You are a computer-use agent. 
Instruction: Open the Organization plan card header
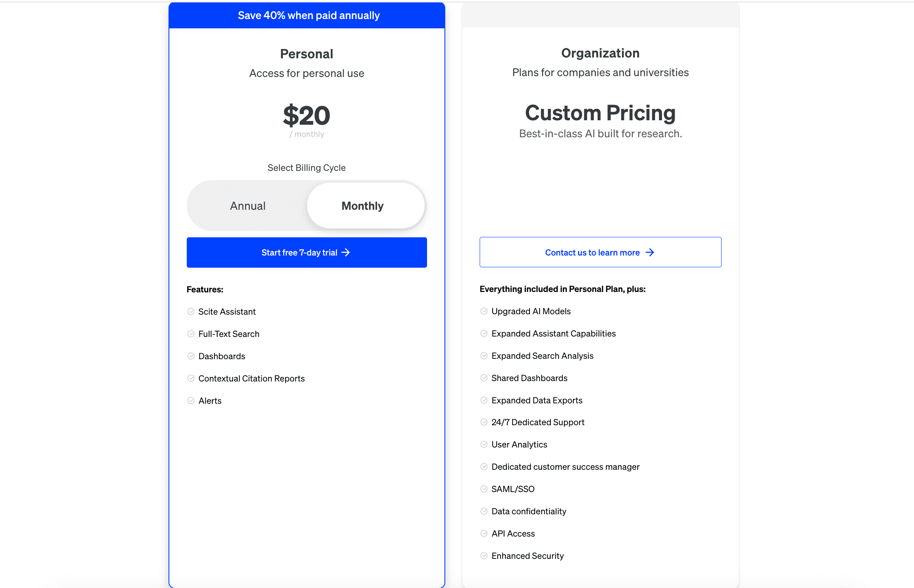[x=600, y=53]
